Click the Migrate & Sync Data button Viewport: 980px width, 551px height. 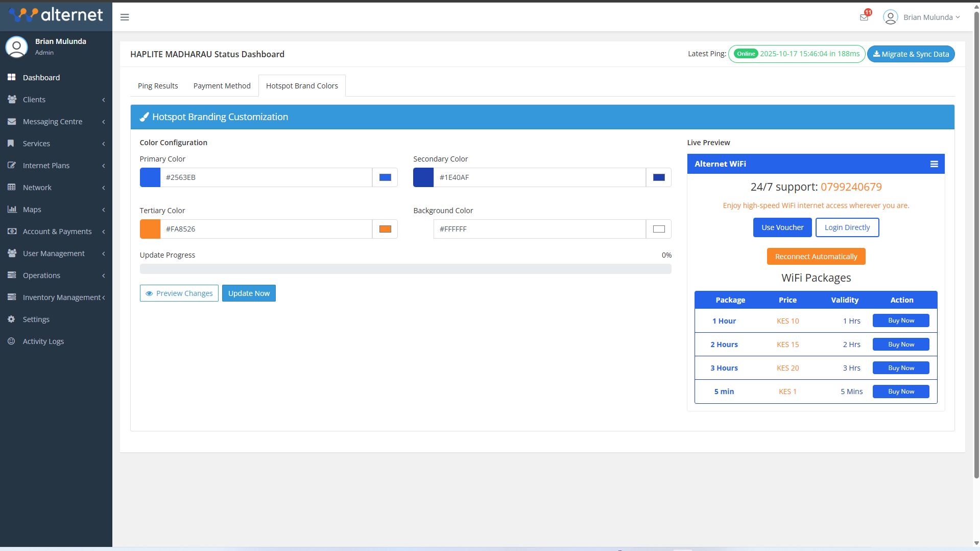911,54
